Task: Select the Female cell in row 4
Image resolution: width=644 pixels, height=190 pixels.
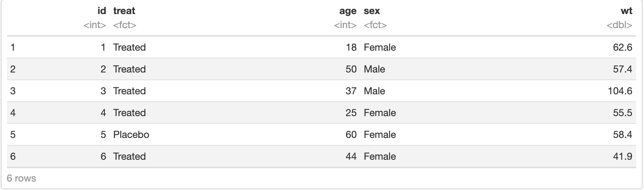Action: [x=380, y=113]
